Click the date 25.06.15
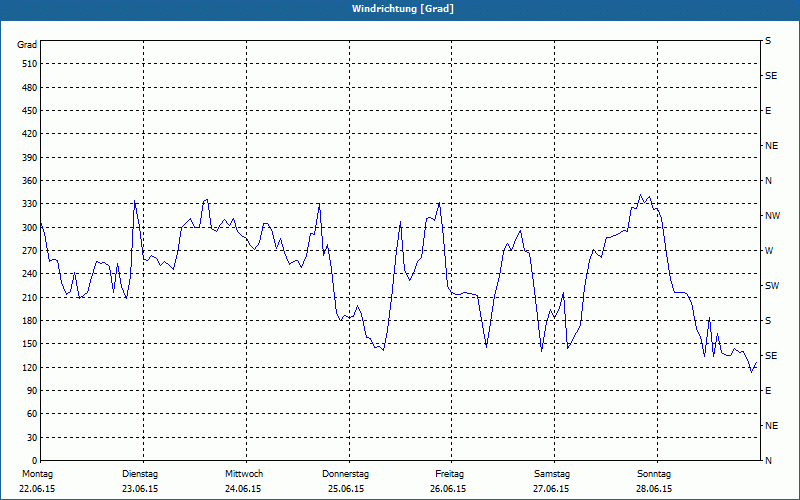 point(346,489)
